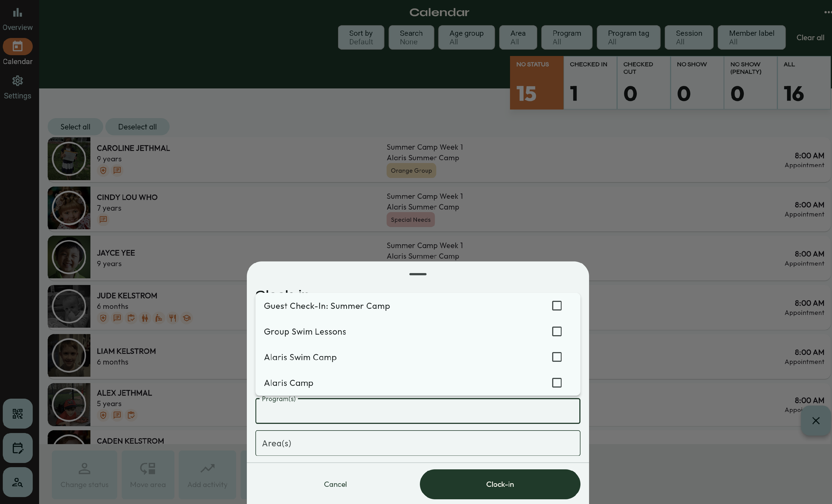Check the Alaris Camp checkbox
Viewport: 832px width, 504px height.
[556, 383]
